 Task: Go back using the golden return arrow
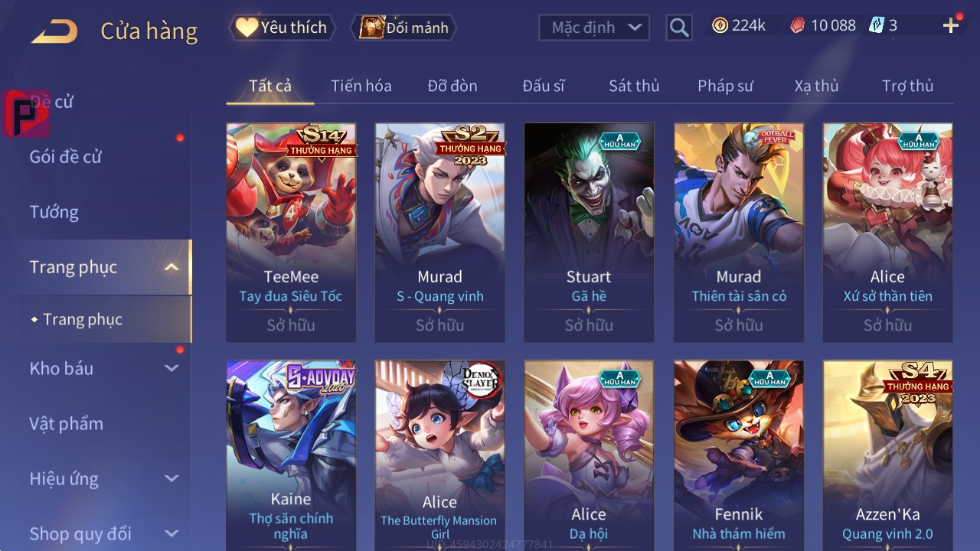pos(54,31)
